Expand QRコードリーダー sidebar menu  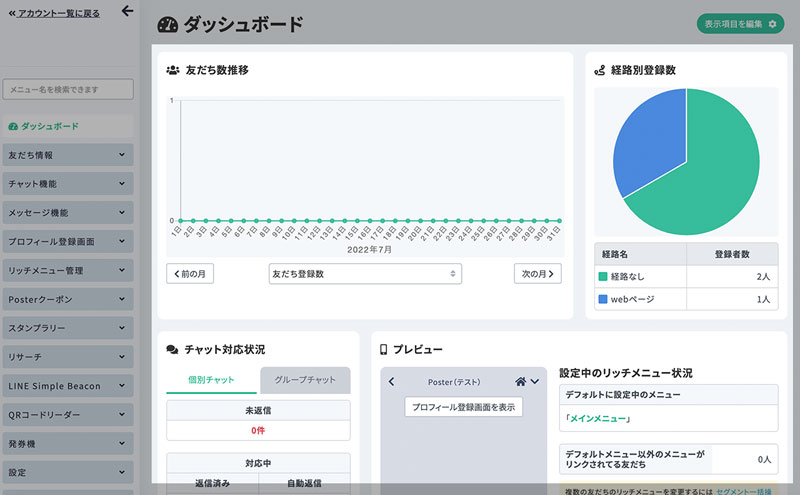68,415
